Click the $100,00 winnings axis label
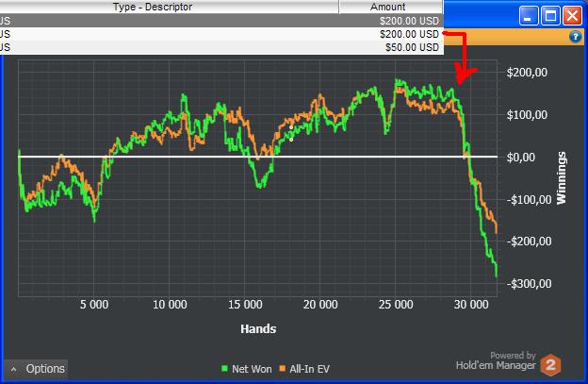The height and width of the screenshot is (384, 588). coord(527,115)
